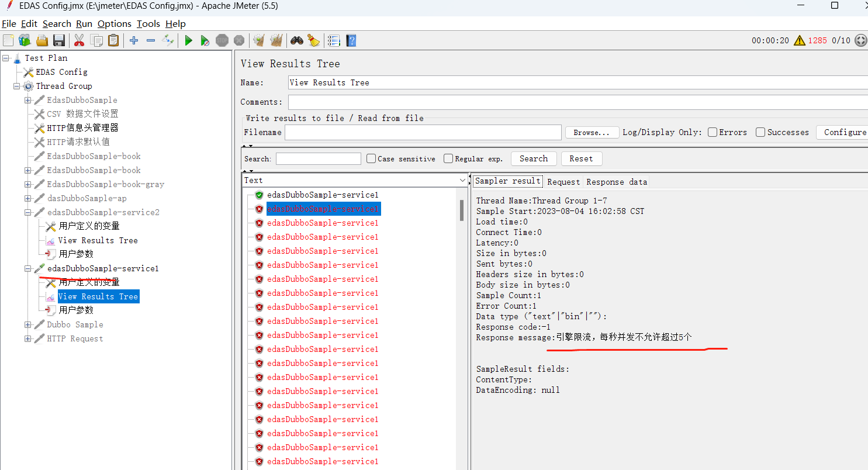Switch to the Response data tab
The image size is (868, 470).
[617, 182]
